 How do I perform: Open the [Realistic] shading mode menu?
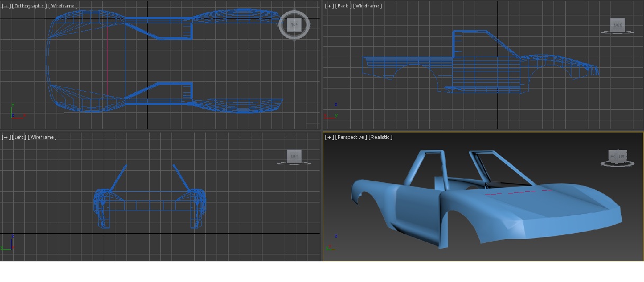(x=380, y=137)
